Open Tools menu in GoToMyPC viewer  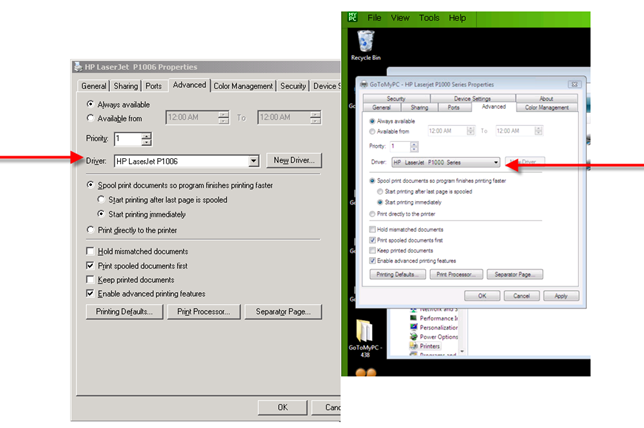point(429,18)
